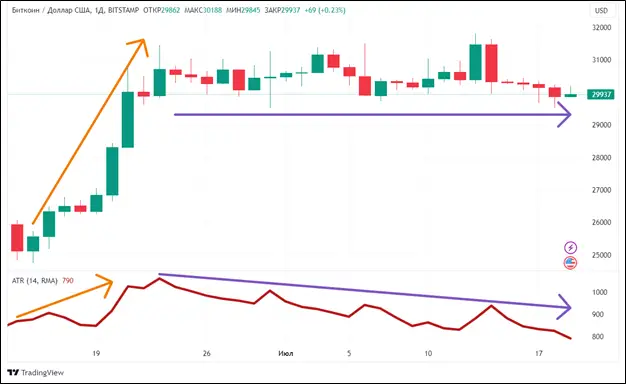626x384 pixels.
Task: Click the TradingView text link
Action: 42,373
